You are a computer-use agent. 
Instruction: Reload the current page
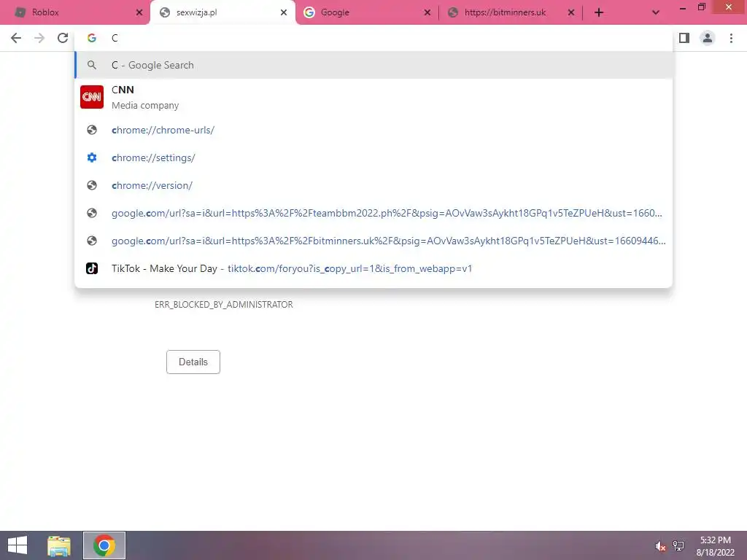63,38
